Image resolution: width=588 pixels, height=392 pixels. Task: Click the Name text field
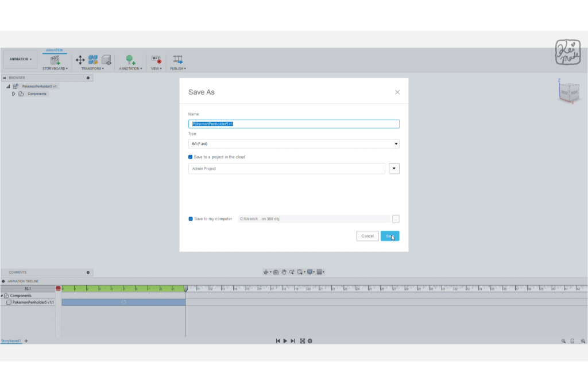coord(293,124)
